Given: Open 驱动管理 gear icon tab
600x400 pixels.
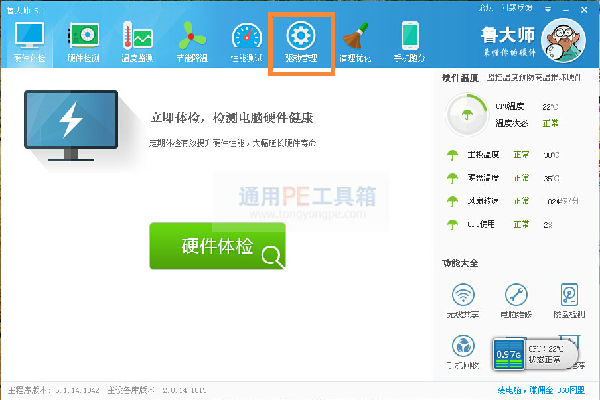Looking at the screenshot, I should (301, 42).
